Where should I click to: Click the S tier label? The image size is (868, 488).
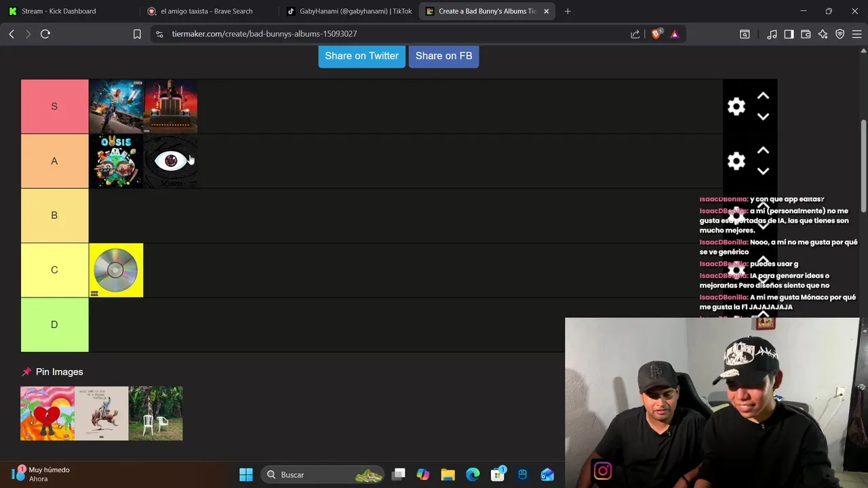click(54, 106)
